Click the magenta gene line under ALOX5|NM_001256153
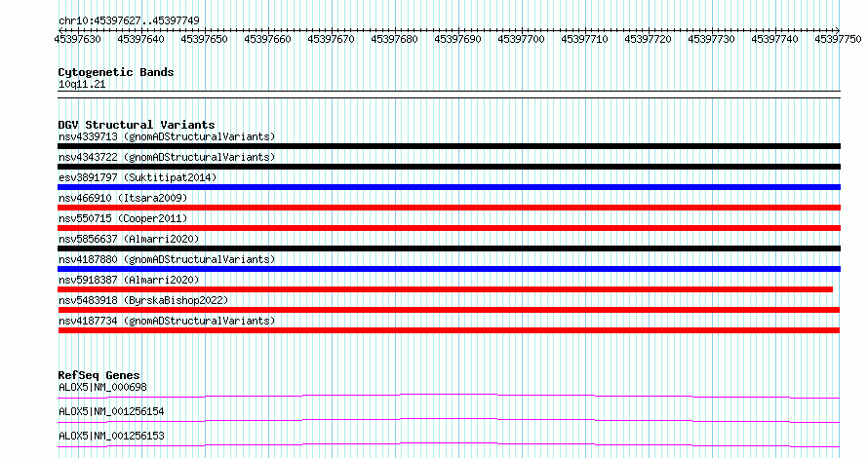868x458 pixels. pos(449,444)
